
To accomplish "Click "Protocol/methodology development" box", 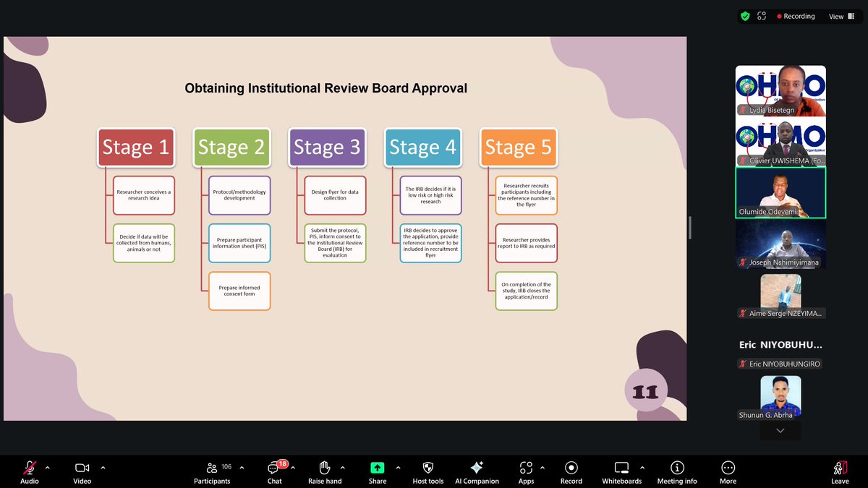I will (x=239, y=195).
